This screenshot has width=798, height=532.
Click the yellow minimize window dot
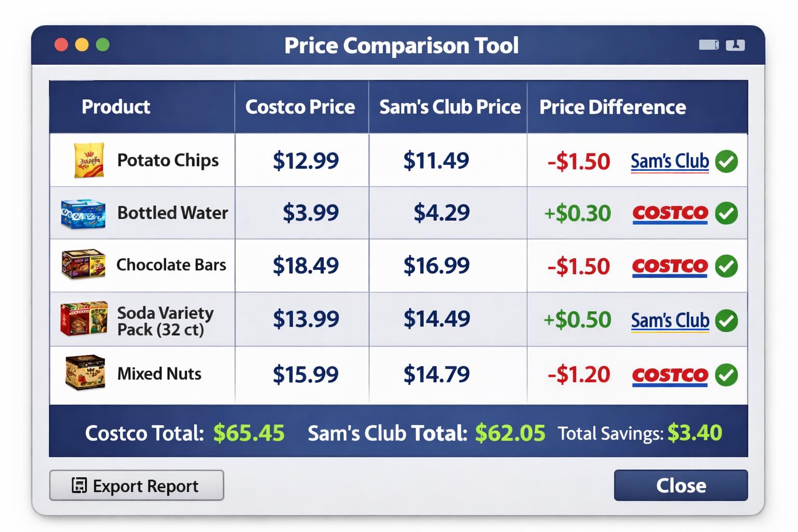82,45
